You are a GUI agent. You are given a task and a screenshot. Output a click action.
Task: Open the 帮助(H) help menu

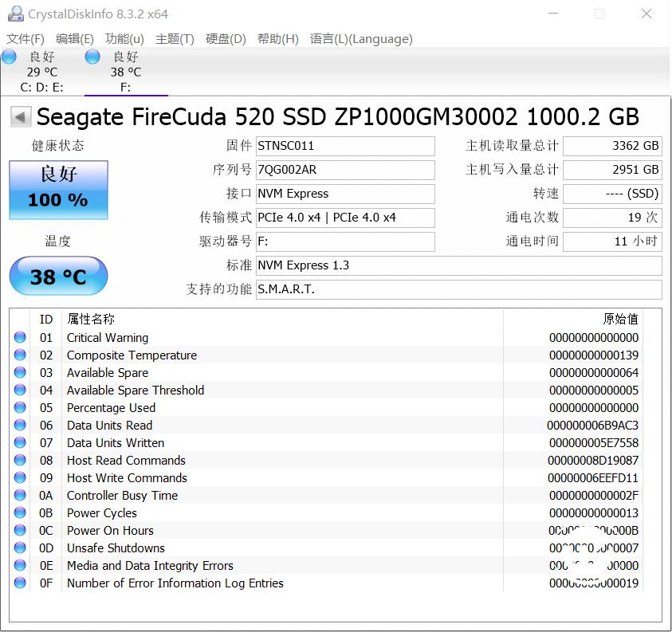(277, 39)
